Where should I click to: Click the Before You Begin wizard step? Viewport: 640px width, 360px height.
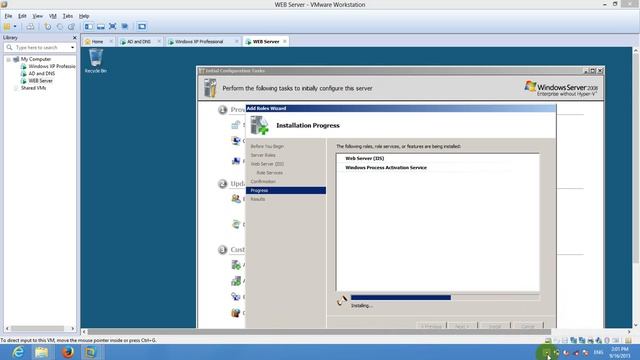click(x=267, y=147)
